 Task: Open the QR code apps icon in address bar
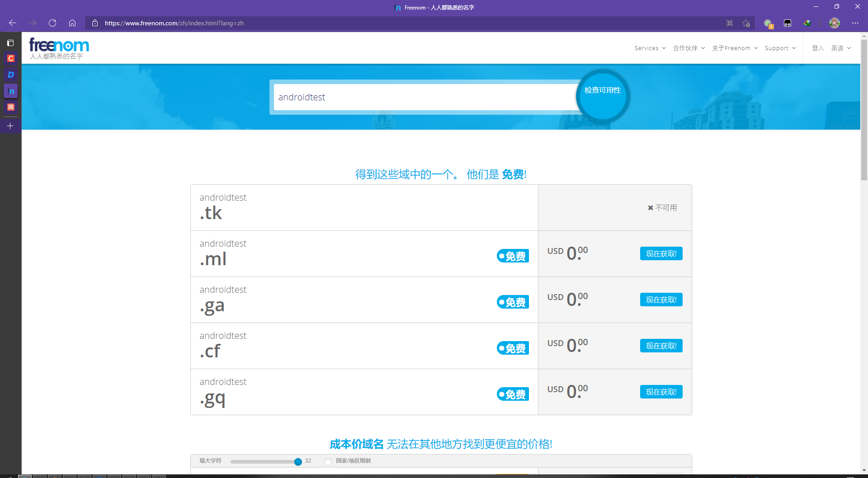tap(730, 23)
